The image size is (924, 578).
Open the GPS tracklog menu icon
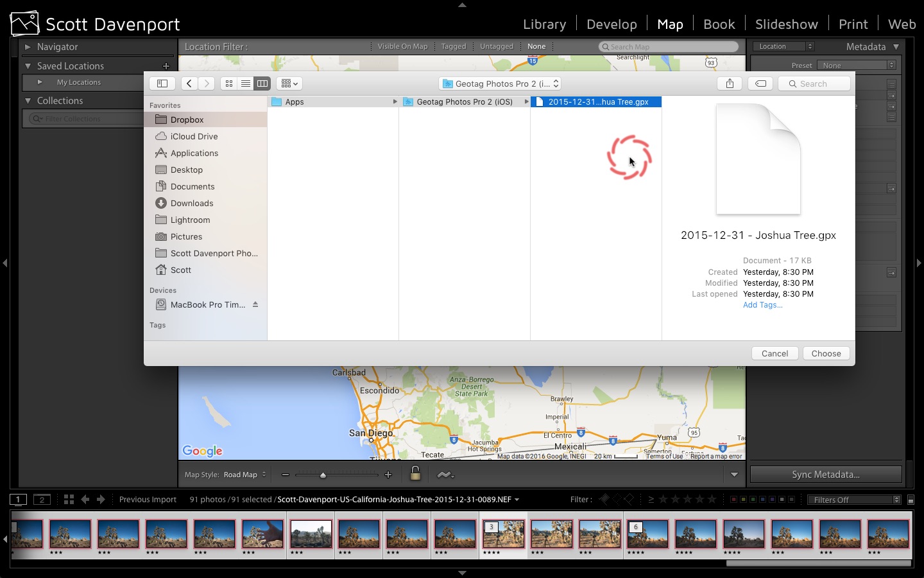point(445,475)
